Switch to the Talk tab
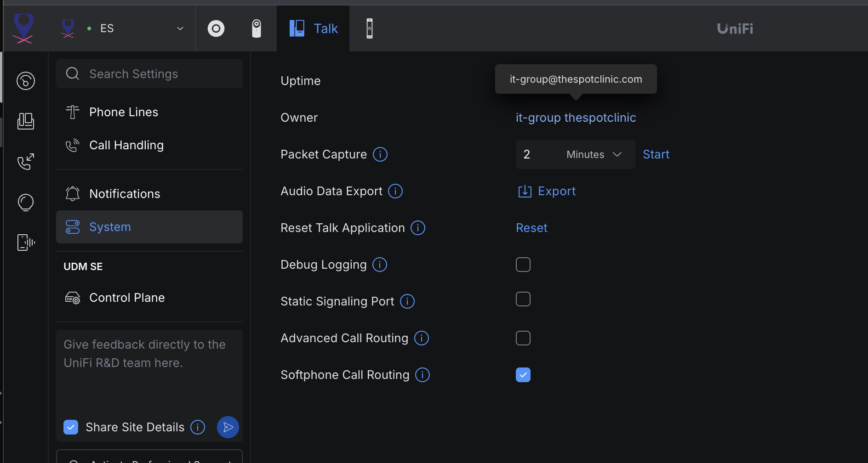Screen dimensions: 868x463 313,28
